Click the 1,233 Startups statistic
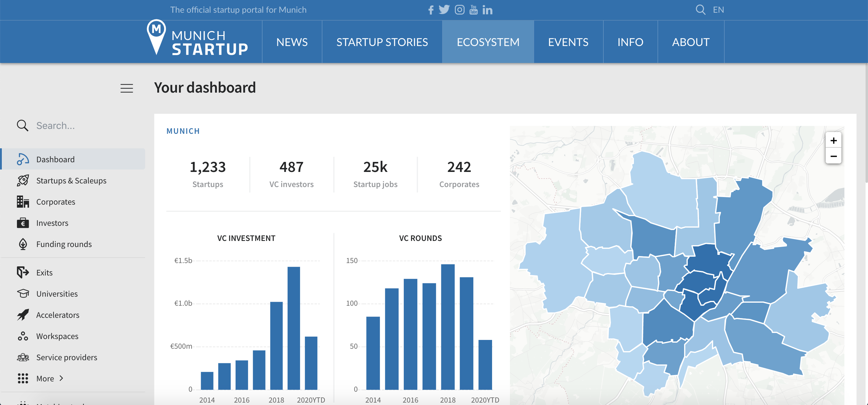 [207, 174]
